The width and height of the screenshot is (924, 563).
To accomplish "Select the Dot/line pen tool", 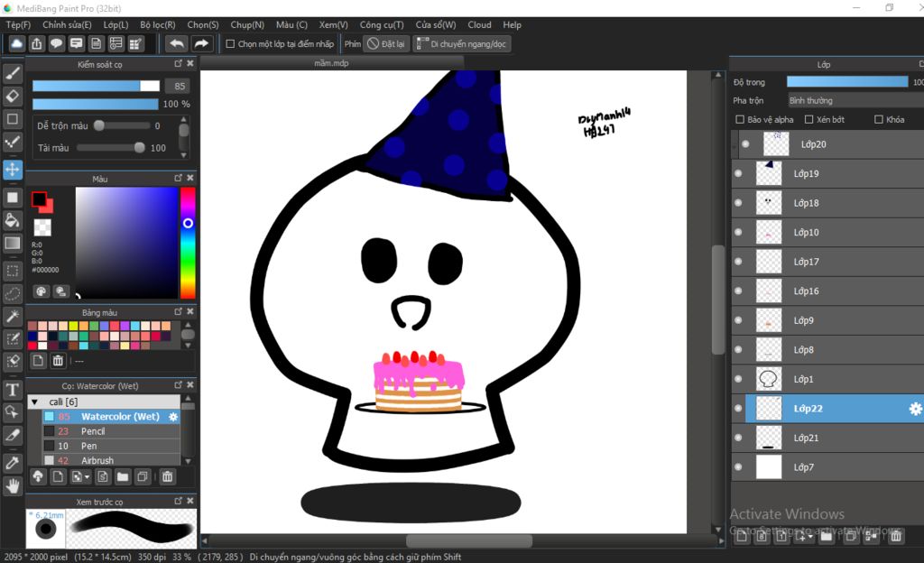I will tap(13, 142).
